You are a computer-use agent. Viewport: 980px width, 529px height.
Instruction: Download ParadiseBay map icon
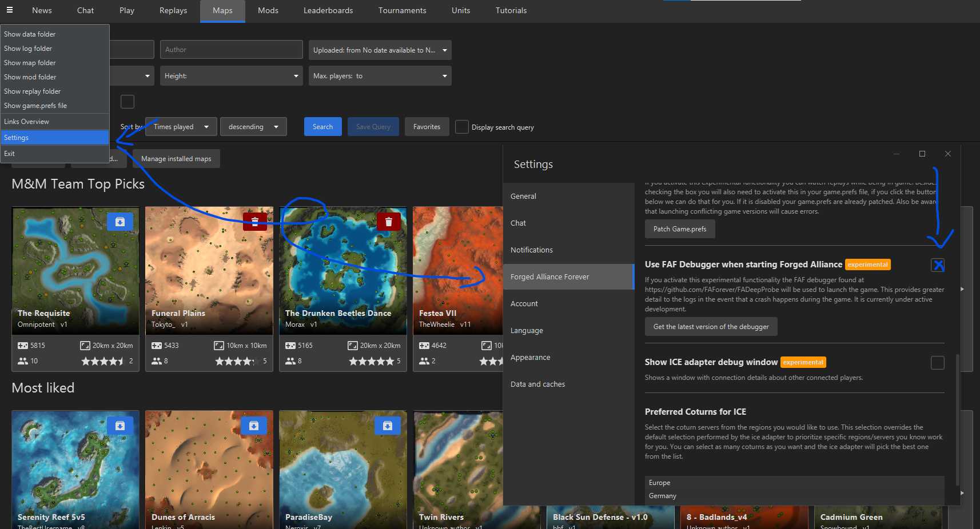pos(388,426)
